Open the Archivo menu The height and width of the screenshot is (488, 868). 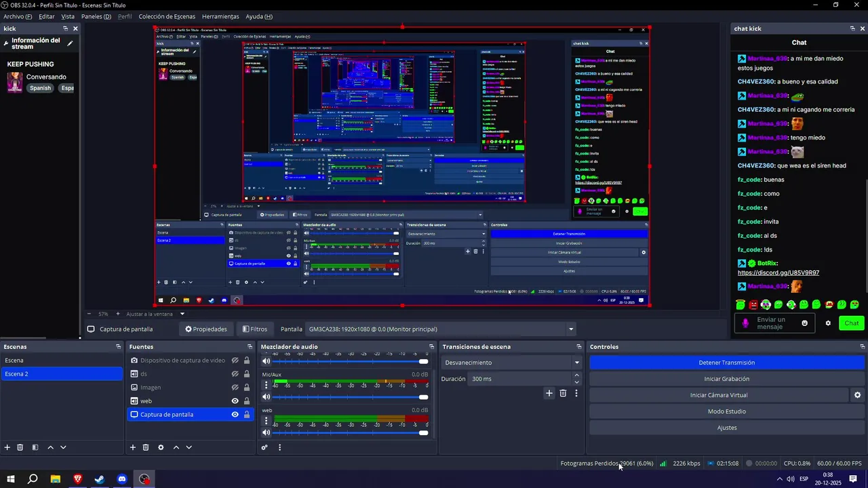18,16
